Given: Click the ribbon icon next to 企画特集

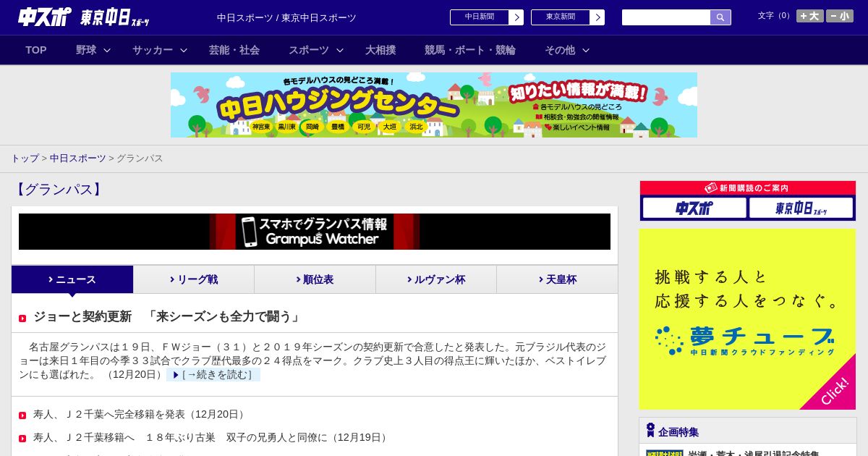Looking at the screenshot, I should [650, 430].
